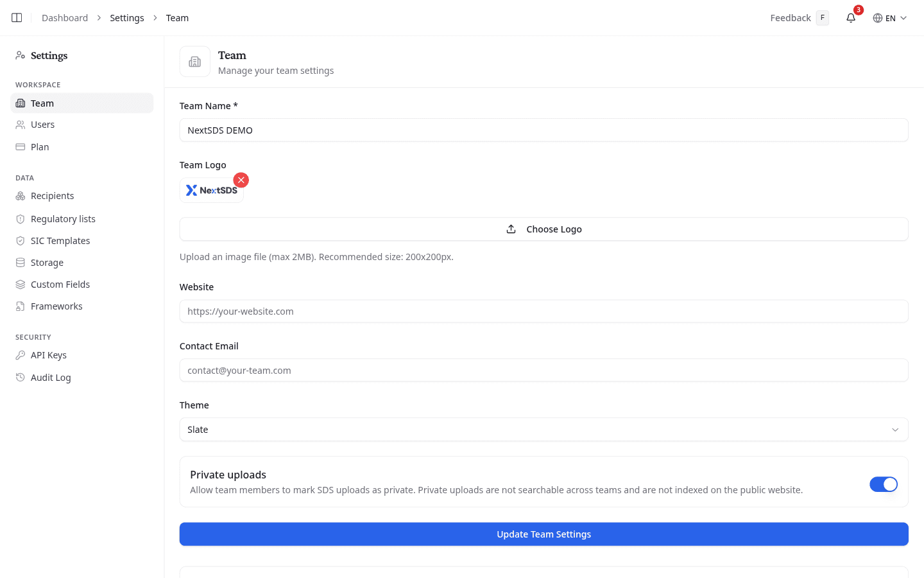Image resolution: width=924 pixels, height=578 pixels.
Task: Click the Plan credit card icon
Action: [x=21, y=147]
